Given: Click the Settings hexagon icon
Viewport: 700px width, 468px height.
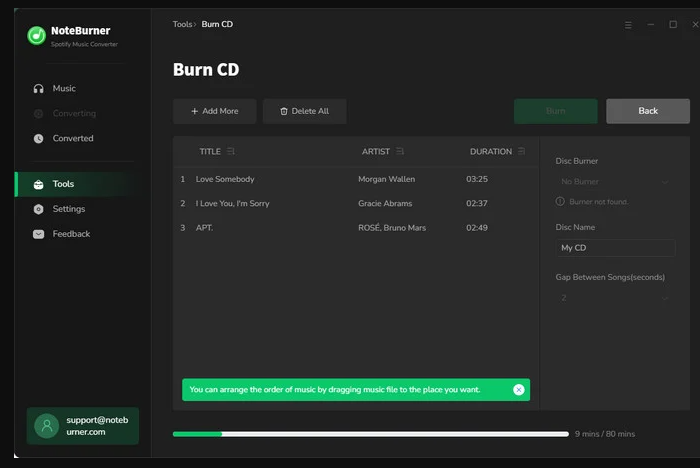Looking at the screenshot, I should 38,209.
